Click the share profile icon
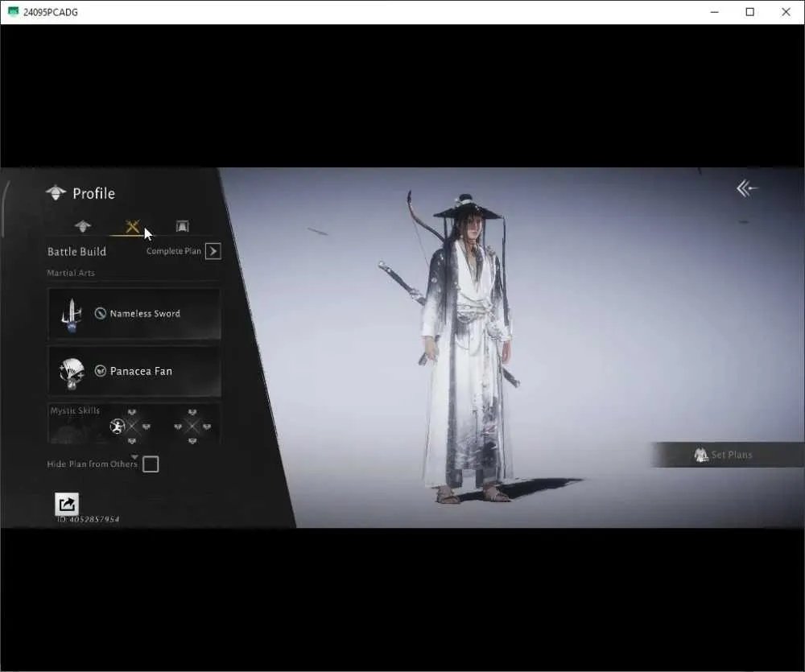This screenshot has width=805, height=672. 67,504
